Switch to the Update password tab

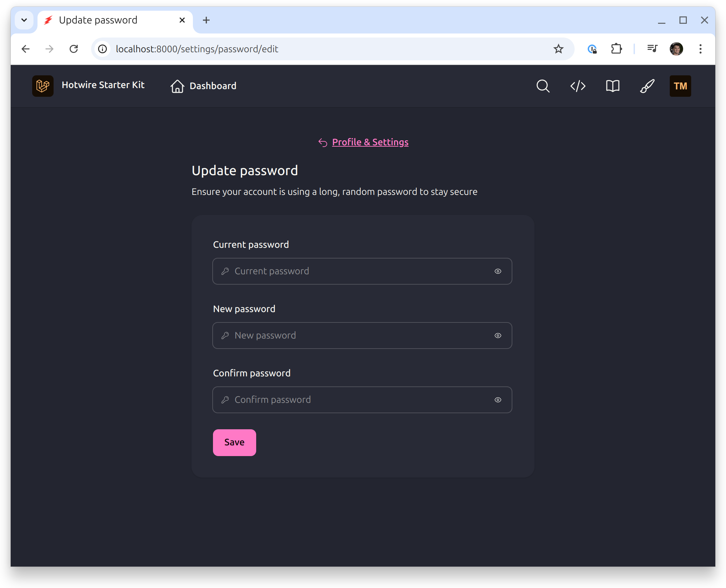98,20
